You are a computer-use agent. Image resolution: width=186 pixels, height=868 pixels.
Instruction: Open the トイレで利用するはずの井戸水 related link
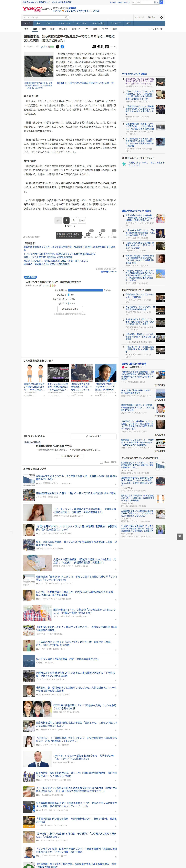[59, 254]
